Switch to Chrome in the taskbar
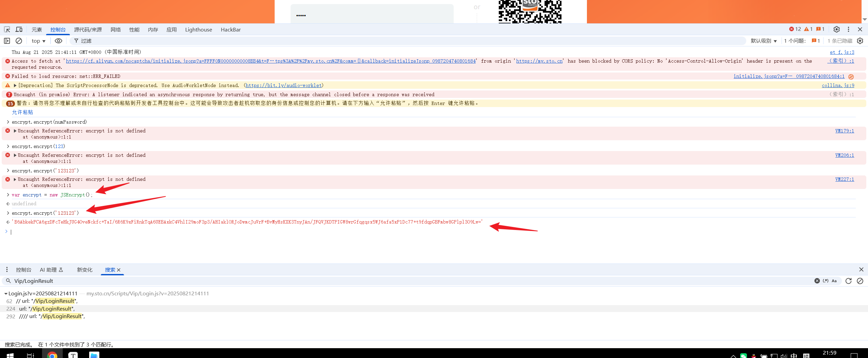Image resolution: width=868 pixels, height=358 pixels. [52, 355]
